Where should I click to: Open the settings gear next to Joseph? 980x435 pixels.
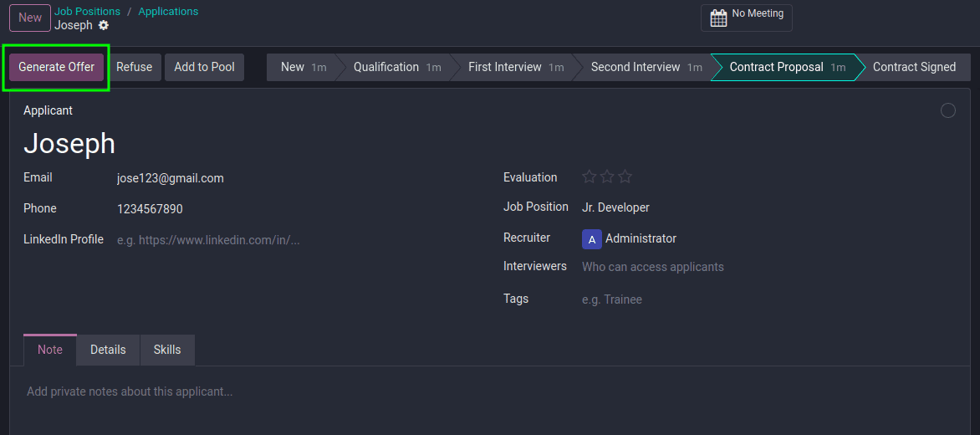(x=104, y=25)
